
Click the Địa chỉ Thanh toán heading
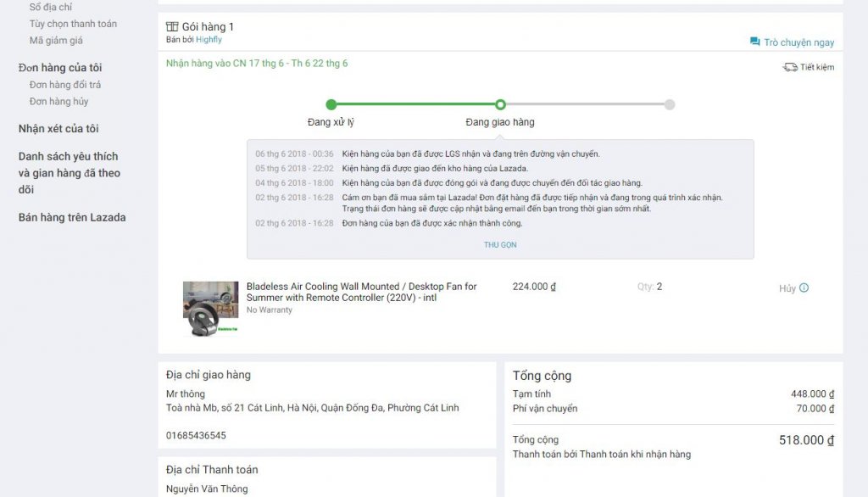pyautogui.click(x=212, y=469)
